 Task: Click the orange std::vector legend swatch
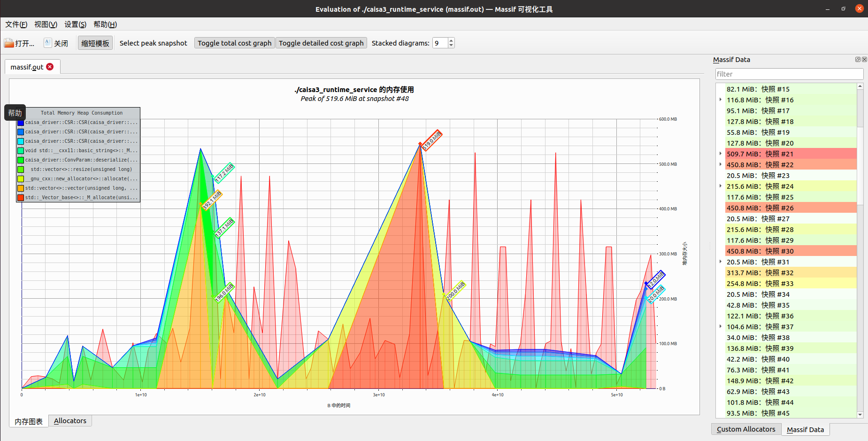coord(21,188)
